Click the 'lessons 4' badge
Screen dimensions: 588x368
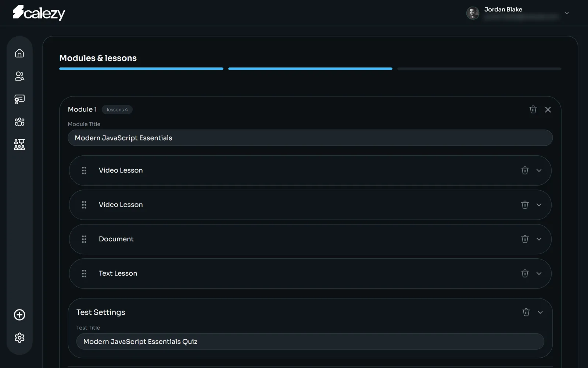(x=117, y=110)
